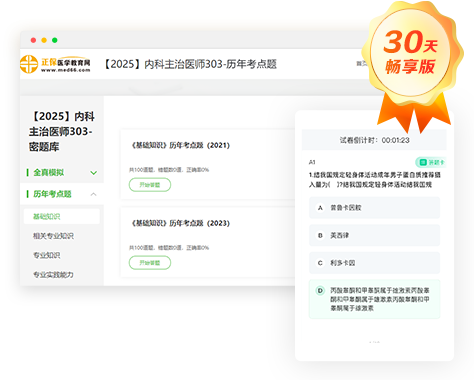The width and height of the screenshot is (474, 380).
Task: Click the green window dot
Action: [x=55, y=40]
